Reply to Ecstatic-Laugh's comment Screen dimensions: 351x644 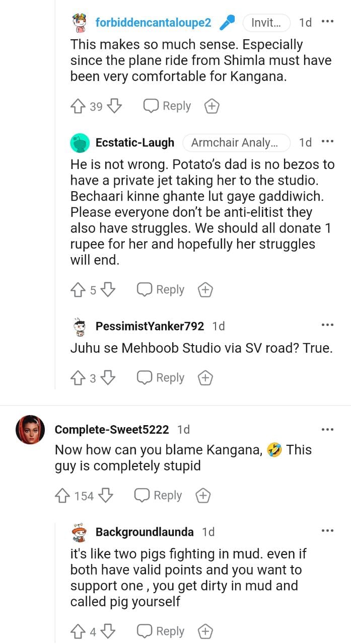click(161, 290)
